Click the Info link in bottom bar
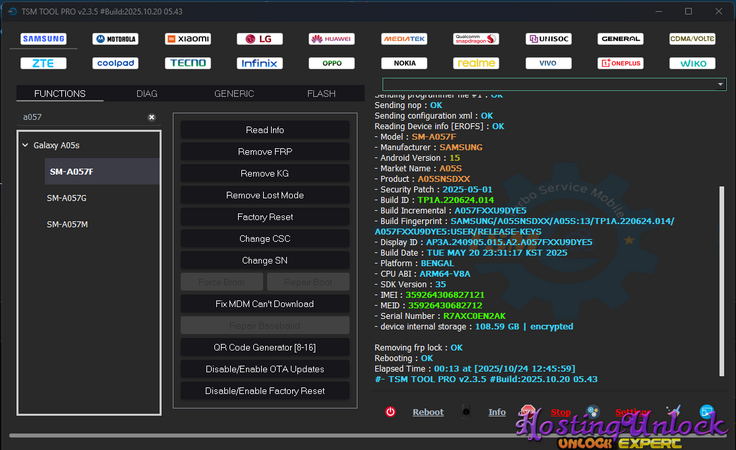 [x=497, y=412]
